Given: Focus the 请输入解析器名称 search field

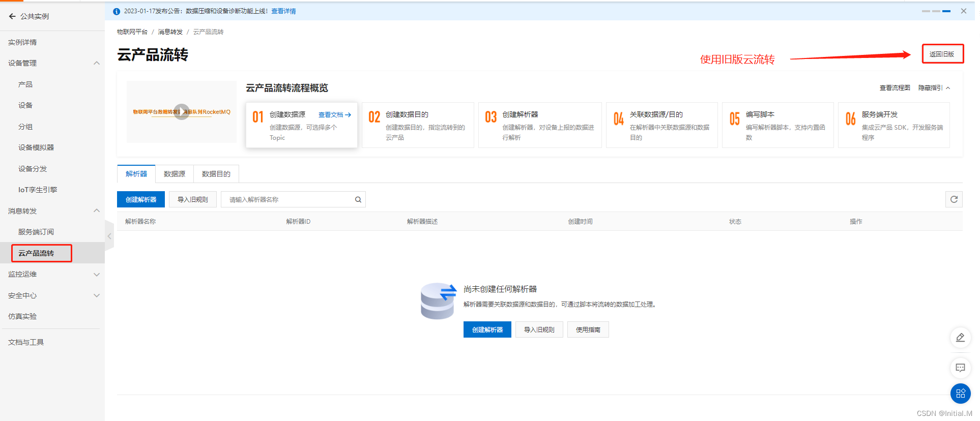Looking at the screenshot, I should [293, 199].
